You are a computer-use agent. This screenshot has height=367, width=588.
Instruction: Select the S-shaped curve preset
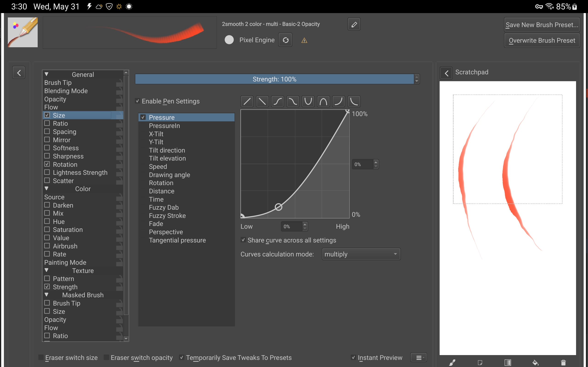click(277, 101)
